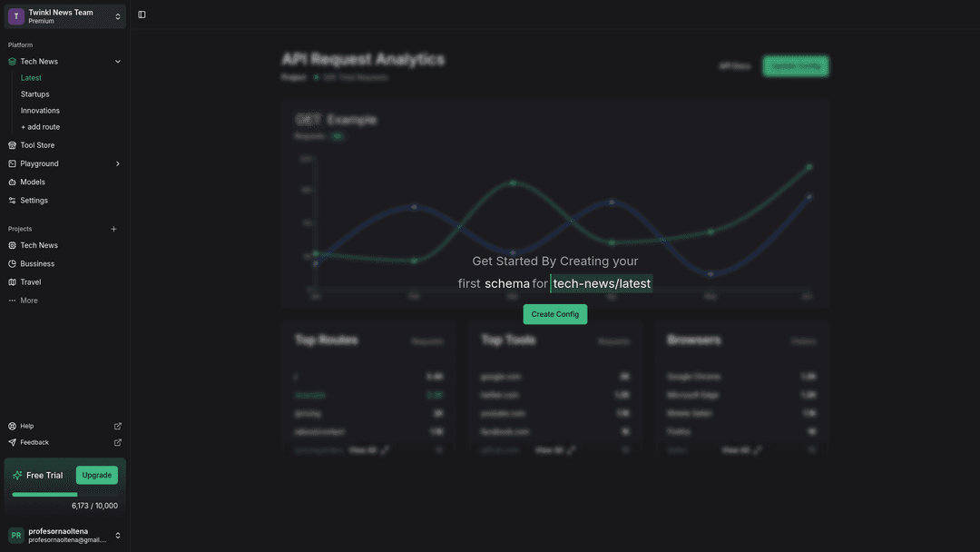Expand the Playground submenu
Viewport: 980px width, 552px height.
(x=117, y=163)
